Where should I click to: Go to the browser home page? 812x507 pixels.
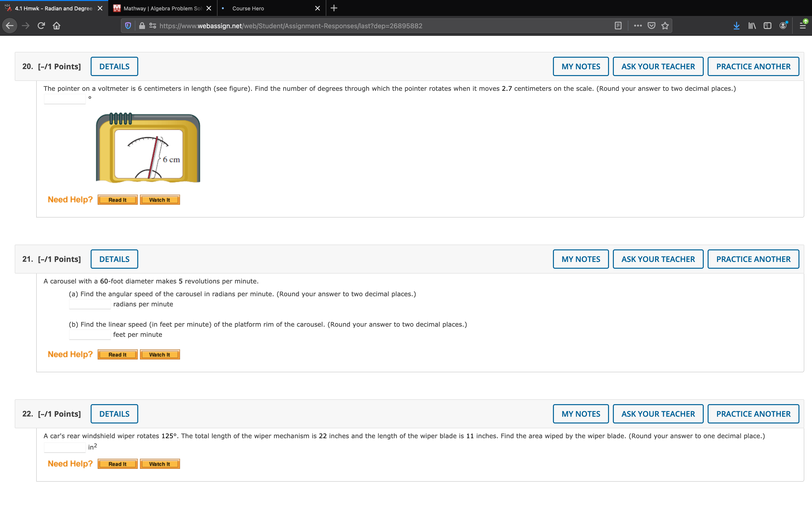pos(57,26)
